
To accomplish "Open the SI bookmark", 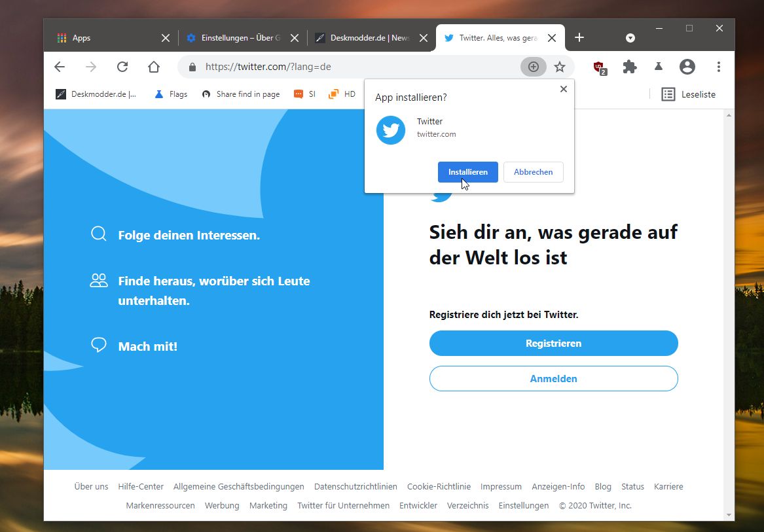I will click(x=305, y=94).
